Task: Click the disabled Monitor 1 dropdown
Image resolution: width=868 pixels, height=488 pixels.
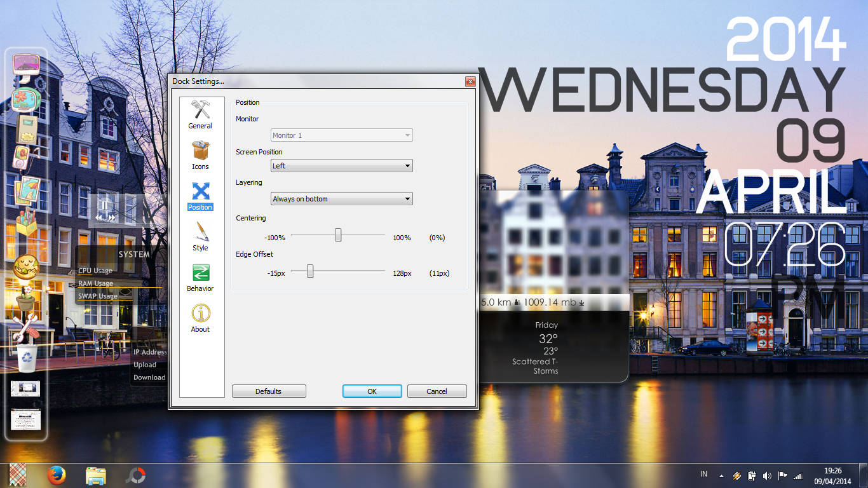Action: (342, 135)
